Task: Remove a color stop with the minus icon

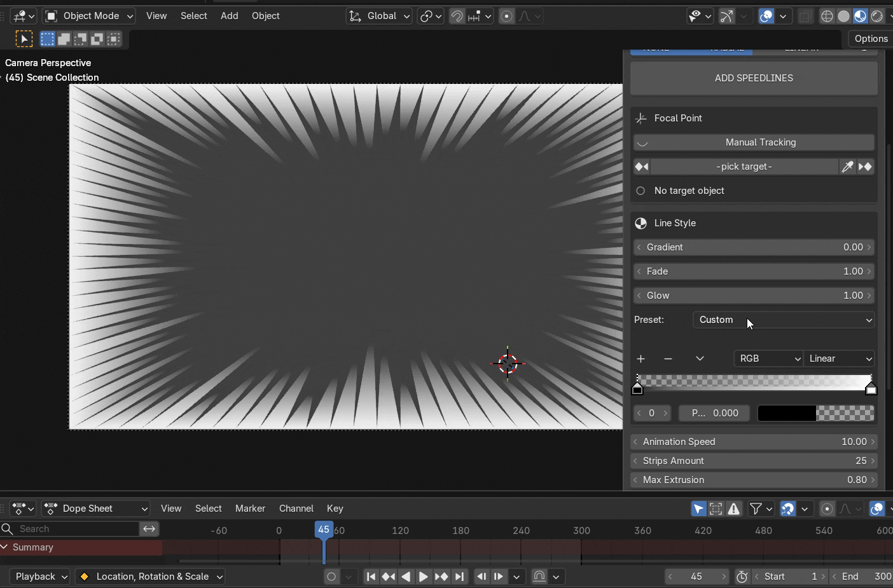Action: pos(668,359)
